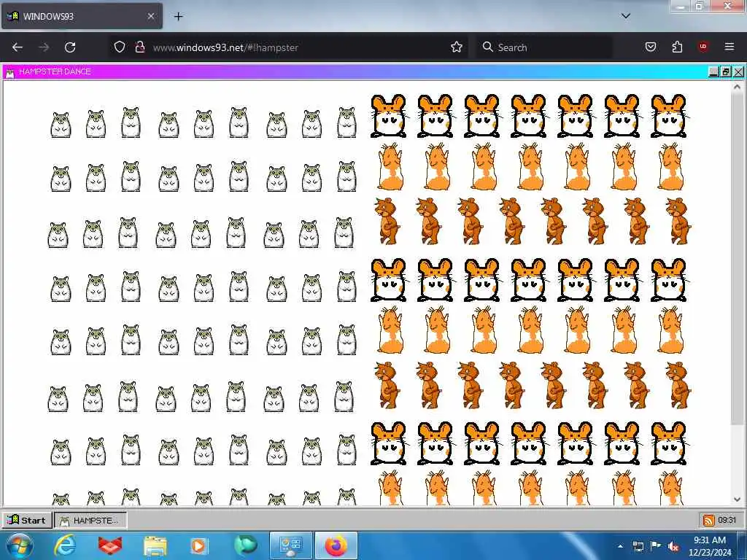The height and width of the screenshot is (560, 747).
Task: Click the uBlock Origin toolbar icon
Action: 703,47
